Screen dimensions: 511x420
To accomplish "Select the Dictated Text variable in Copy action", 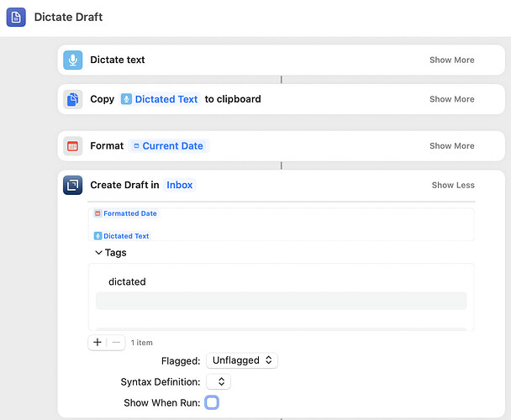I will pyautogui.click(x=160, y=99).
